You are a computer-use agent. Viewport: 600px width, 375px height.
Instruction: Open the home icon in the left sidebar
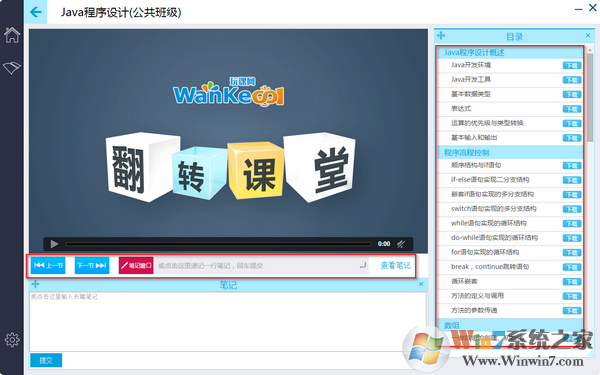coord(12,35)
